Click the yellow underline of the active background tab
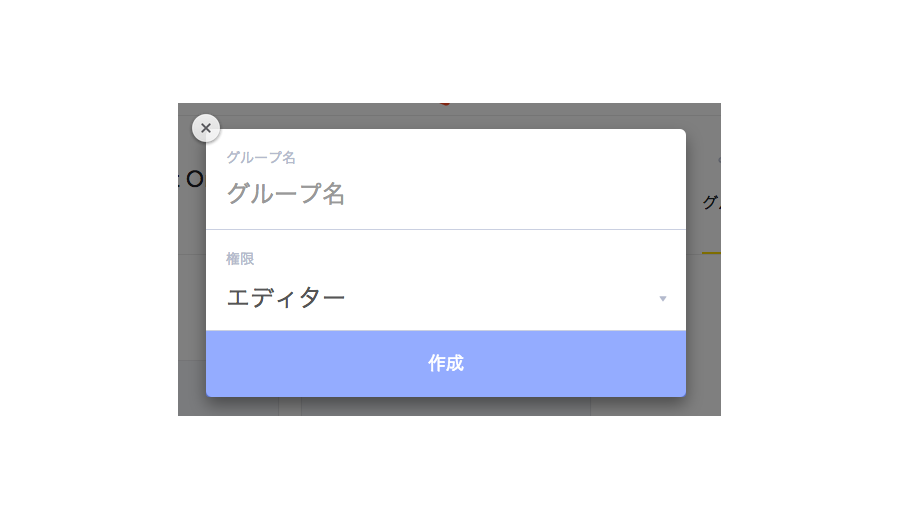This screenshot has width=900, height=519. (711, 253)
